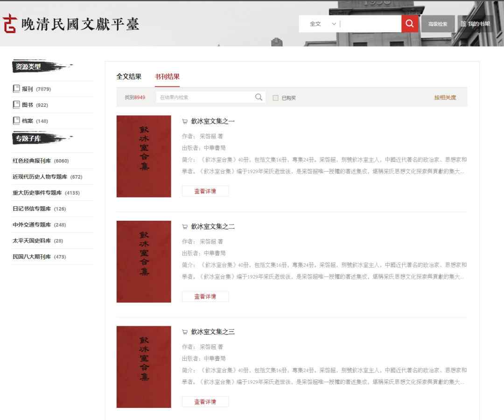
Task: Select the 档案 resource type icon
Action: [16, 121]
